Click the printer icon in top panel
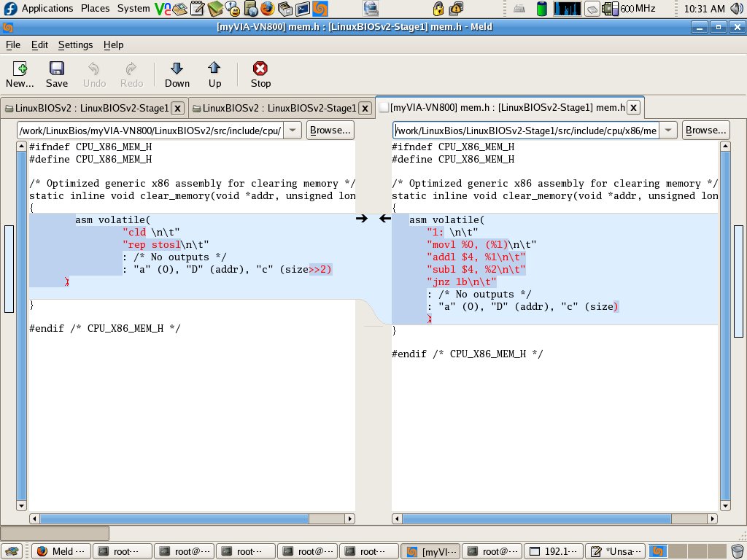Viewport: 747px width, 560px height. (x=519, y=9)
